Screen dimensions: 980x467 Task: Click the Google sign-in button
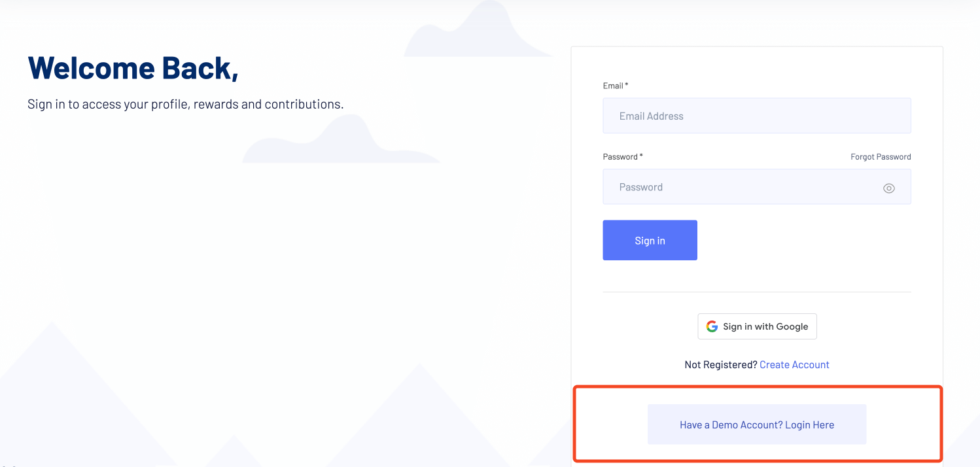(x=757, y=326)
